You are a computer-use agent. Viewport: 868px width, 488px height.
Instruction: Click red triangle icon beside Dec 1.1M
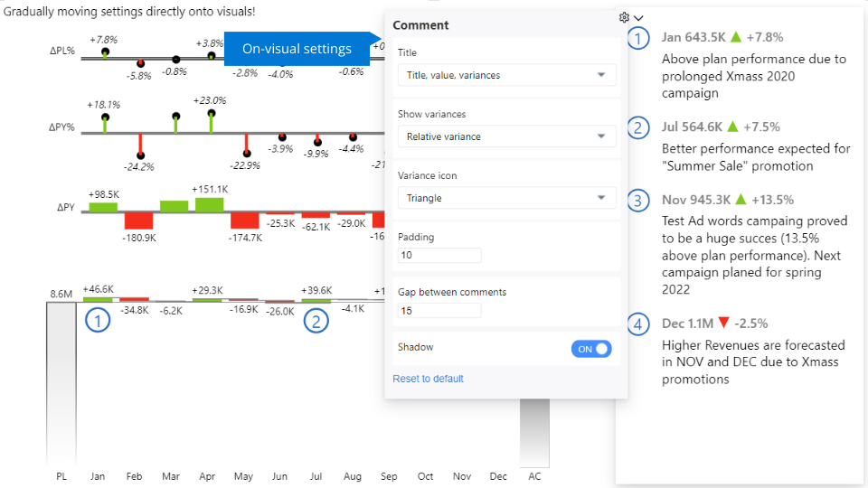(723, 324)
